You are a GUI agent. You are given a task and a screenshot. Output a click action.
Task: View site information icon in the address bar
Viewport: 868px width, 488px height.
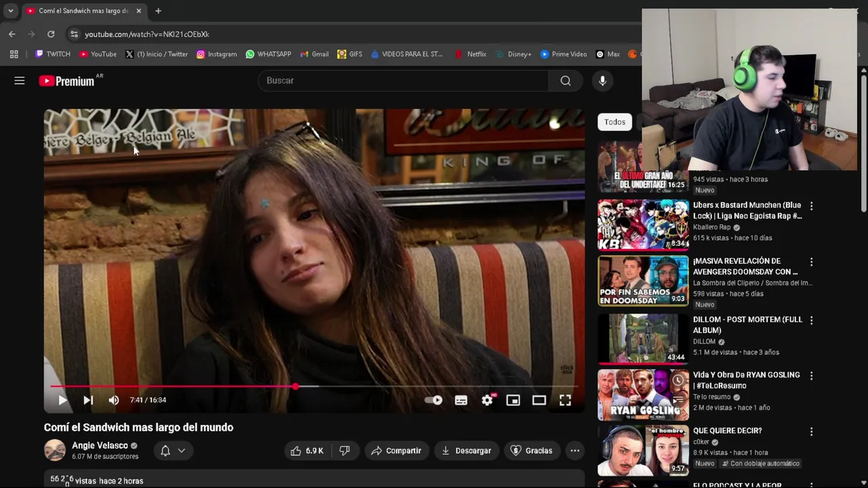74,34
